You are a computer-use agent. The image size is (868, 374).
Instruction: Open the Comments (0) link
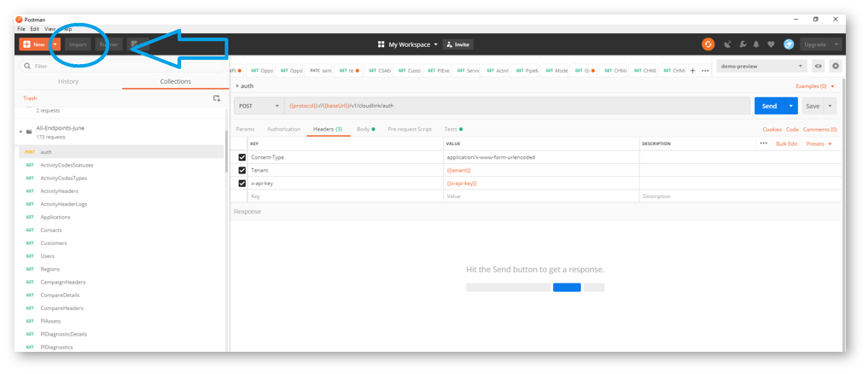(x=820, y=129)
